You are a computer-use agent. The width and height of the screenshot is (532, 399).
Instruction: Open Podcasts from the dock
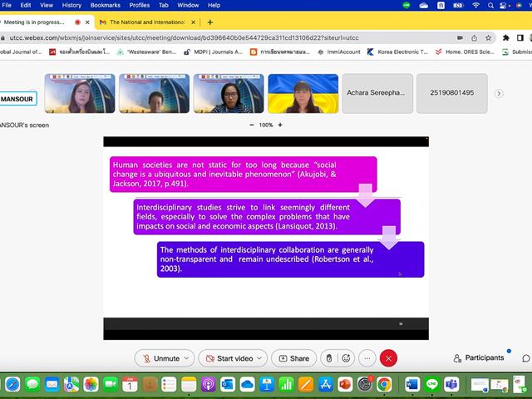tap(208, 384)
